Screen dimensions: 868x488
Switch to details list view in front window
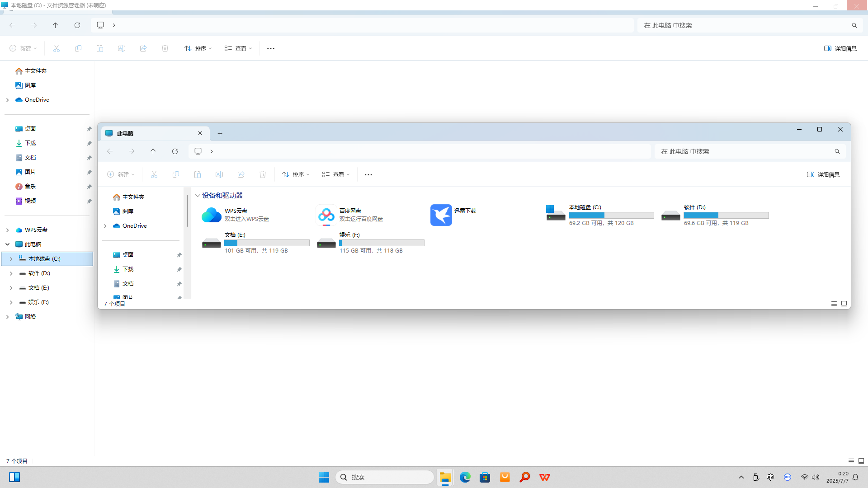click(834, 304)
